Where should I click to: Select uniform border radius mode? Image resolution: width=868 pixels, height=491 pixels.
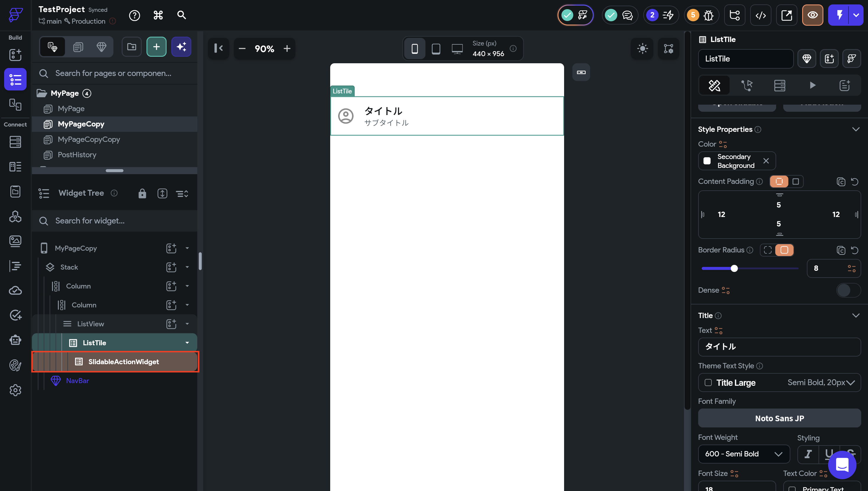[784, 250]
